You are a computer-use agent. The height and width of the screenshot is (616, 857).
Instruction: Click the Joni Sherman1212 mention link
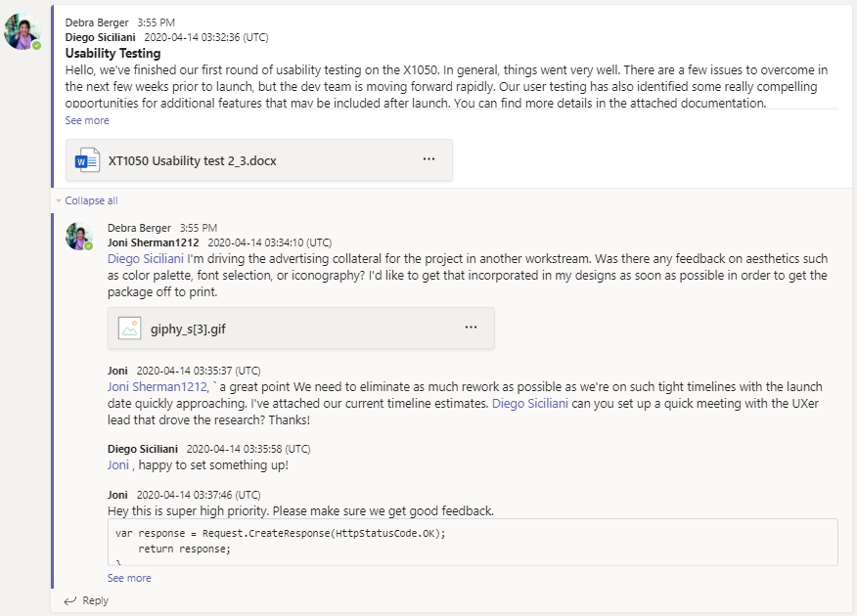[x=158, y=386]
